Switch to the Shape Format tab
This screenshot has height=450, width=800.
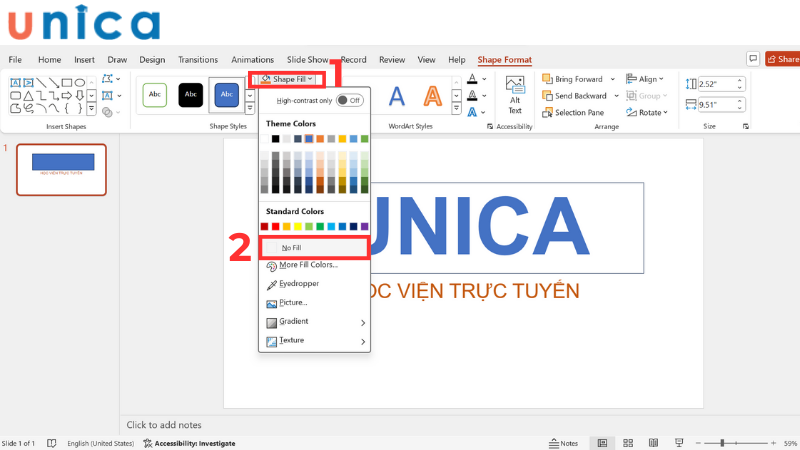[505, 60]
